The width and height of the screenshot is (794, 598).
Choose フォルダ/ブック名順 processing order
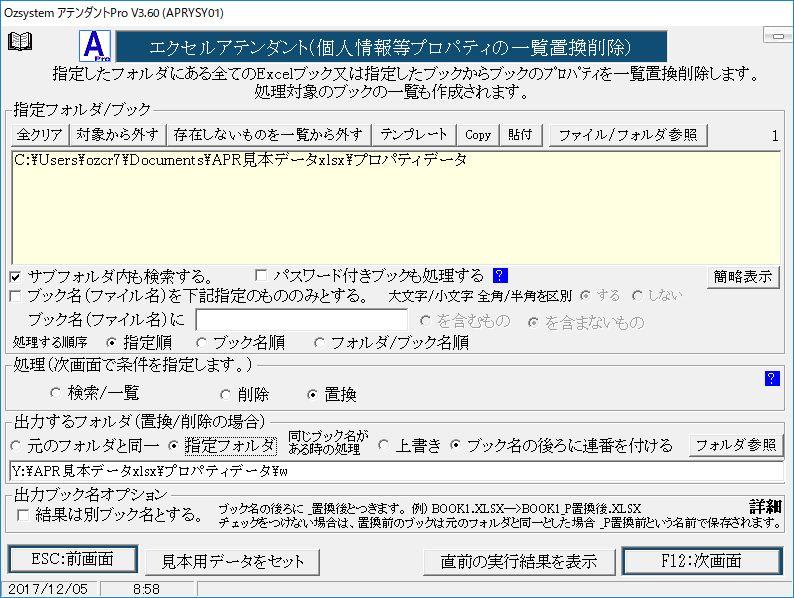point(319,343)
